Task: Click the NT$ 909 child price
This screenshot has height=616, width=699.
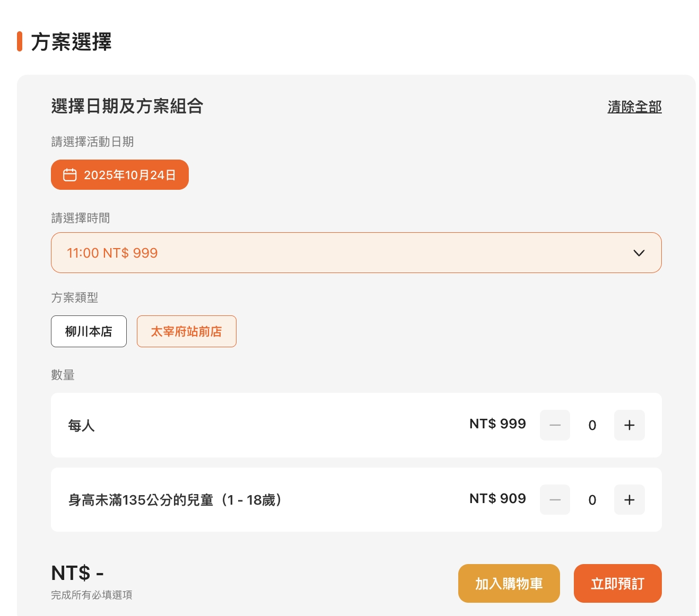Action: pyautogui.click(x=497, y=499)
